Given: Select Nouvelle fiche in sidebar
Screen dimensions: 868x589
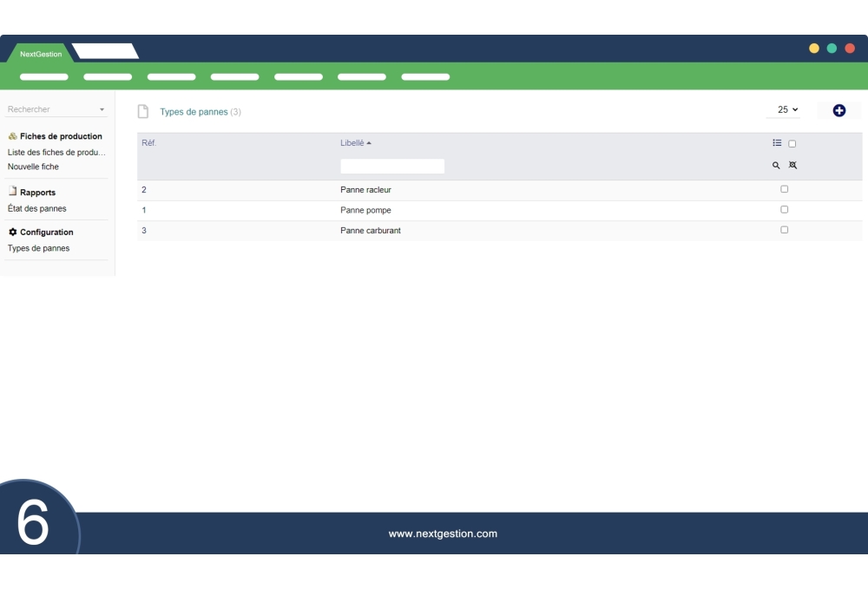Looking at the screenshot, I should 33,167.
